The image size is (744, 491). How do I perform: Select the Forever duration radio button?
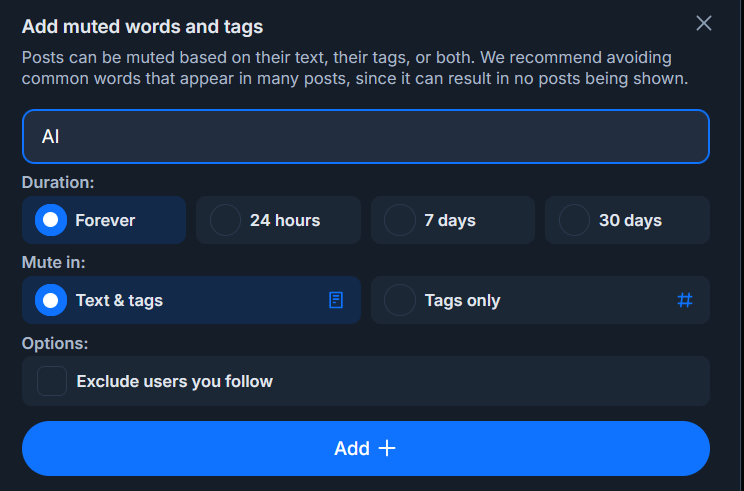pyautogui.click(x=51, y=220)
